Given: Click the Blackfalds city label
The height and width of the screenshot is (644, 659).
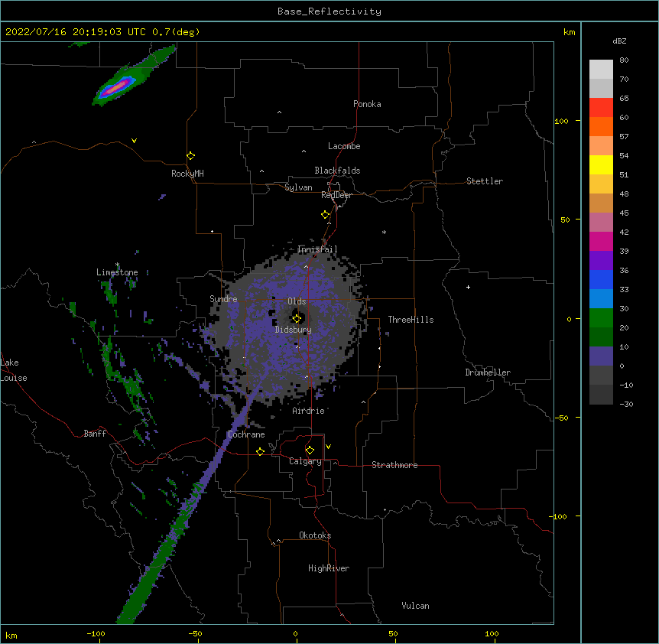Looking at the screenshot, I should point(337,171).
